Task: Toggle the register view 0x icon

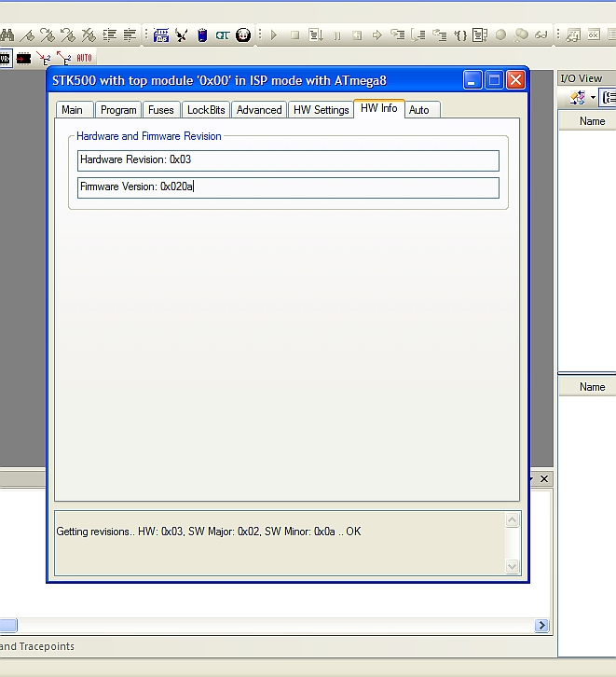Action: point(594,35)
